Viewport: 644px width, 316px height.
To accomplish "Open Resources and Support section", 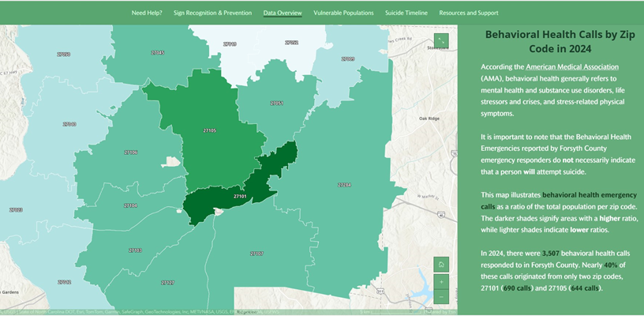I will [469, 13].
